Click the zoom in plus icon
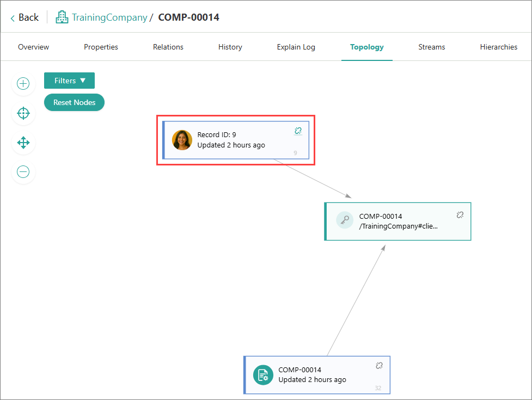 [x=23, y=84]
